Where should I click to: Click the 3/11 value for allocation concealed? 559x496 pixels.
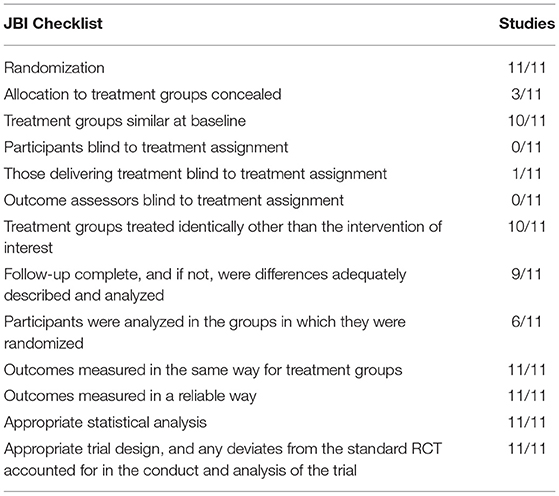coord(527,94)
